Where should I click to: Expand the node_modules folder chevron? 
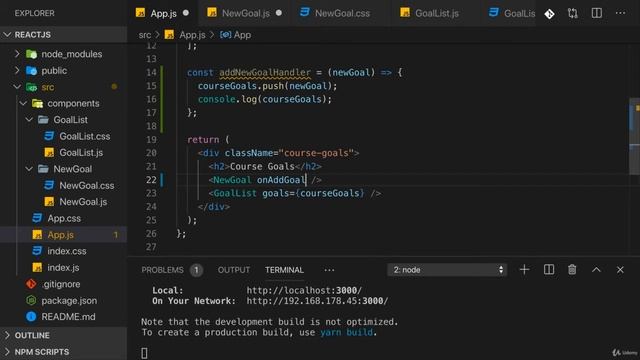pyautogui.click(x=17, y=54)
